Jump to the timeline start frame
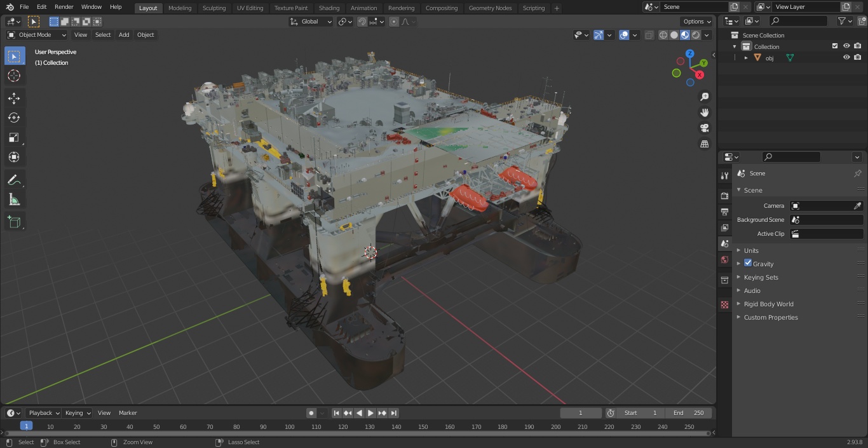The width and height of the screenshot is (868, 448). 336,413
